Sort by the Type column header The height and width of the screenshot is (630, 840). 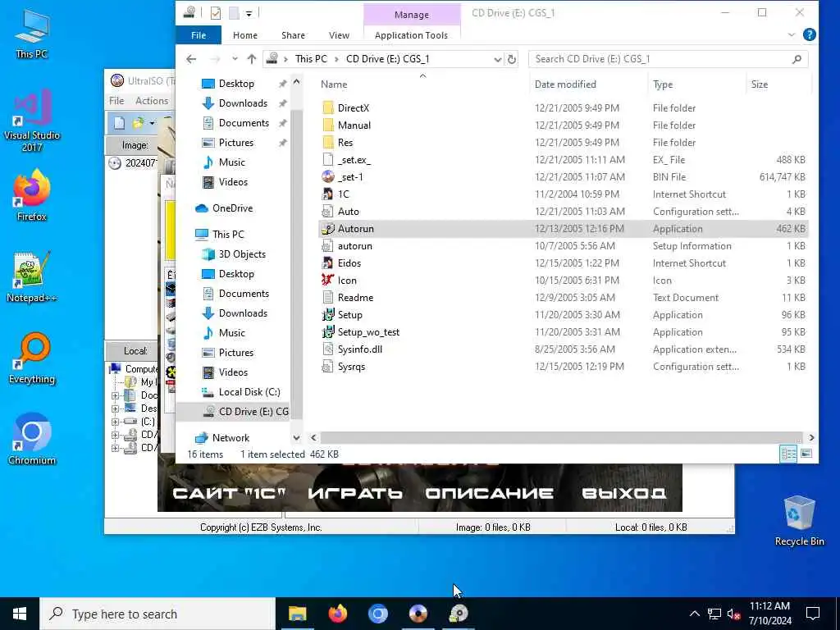click(x=663, y=84)
